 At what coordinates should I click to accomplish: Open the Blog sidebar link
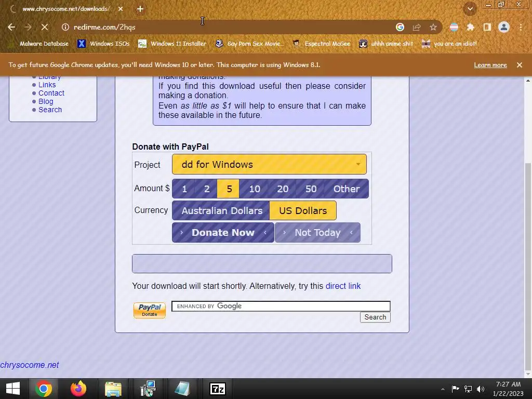(x=46, y=101)
